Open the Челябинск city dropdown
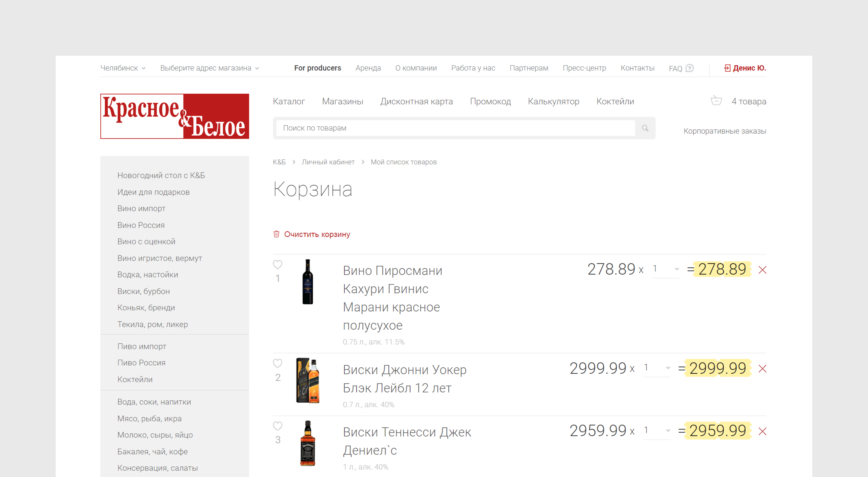 123,68
